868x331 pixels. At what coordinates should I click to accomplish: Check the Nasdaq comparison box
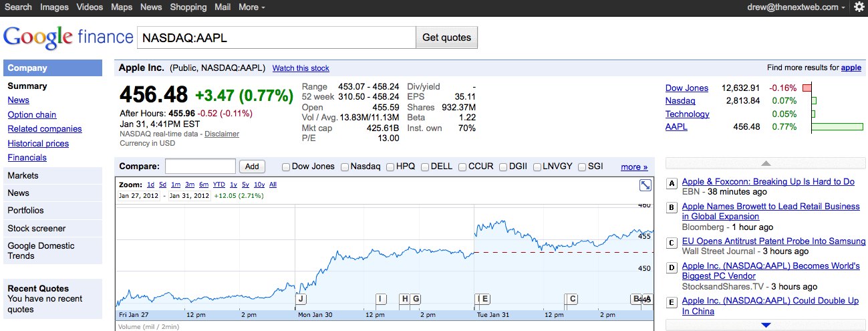(345, 167)
